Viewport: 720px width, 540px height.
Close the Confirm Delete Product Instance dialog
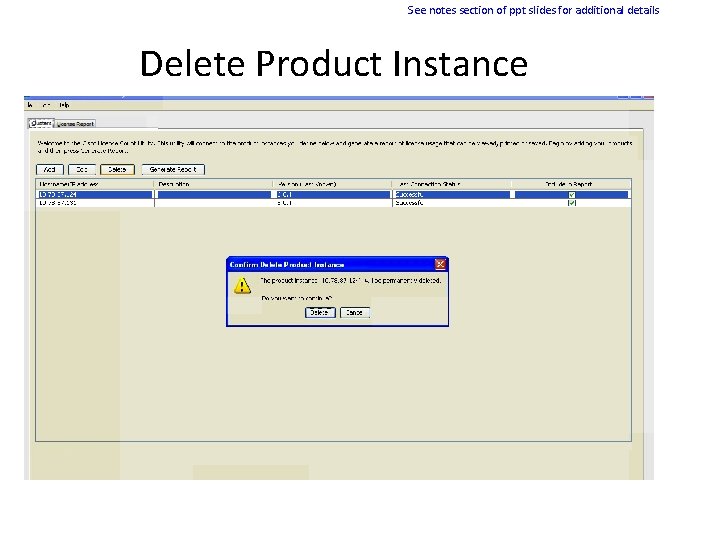click(440, 264)
